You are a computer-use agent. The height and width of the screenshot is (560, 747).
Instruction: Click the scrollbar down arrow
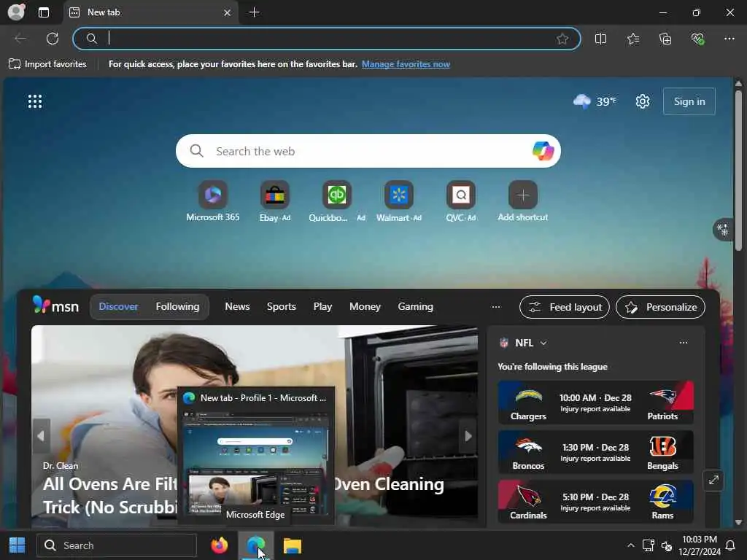(738, 522)
